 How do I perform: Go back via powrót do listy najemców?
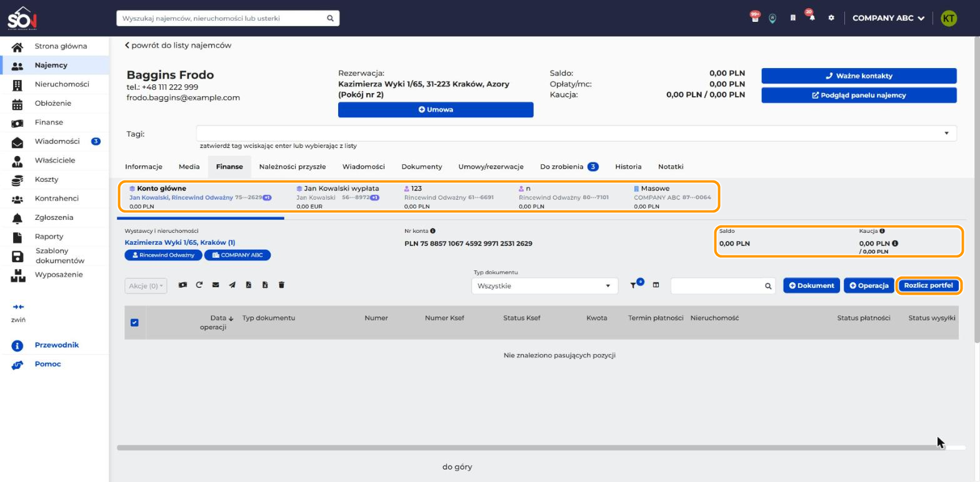point(178,45)
